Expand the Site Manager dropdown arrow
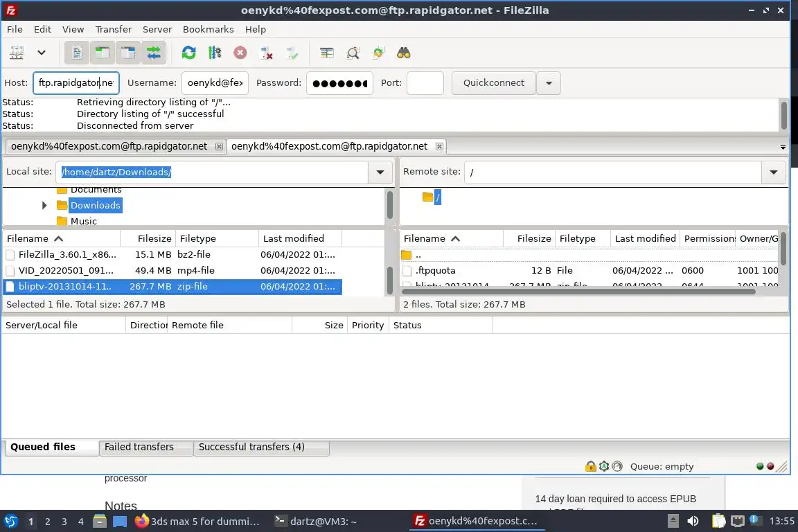This screenshot has width=798, height=532. click(42, 53)
